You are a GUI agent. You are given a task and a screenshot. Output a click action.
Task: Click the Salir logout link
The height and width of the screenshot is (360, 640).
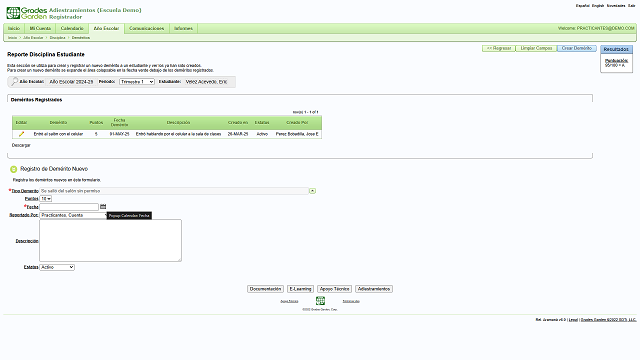pos(631,6)
